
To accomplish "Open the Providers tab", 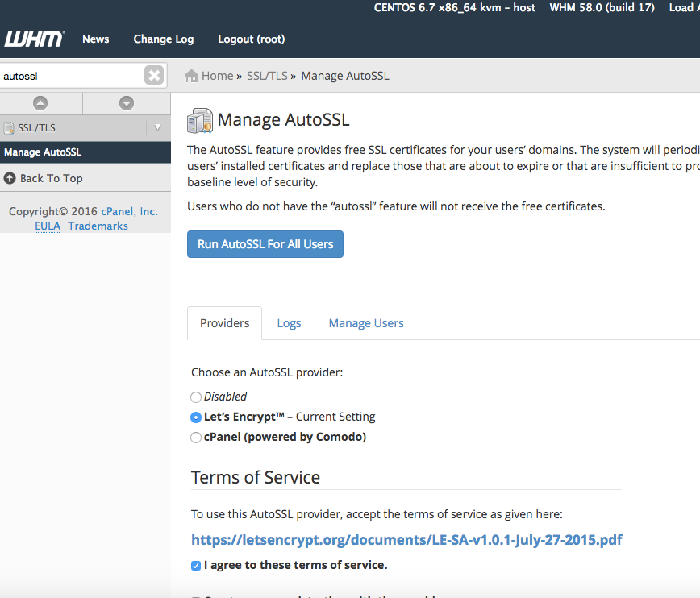I will coord(224,323).
